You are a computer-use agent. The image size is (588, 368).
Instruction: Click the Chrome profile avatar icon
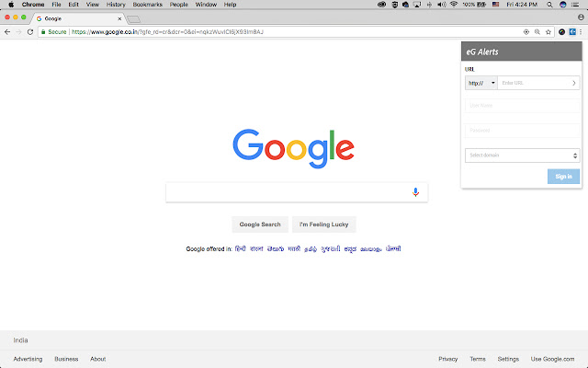tap(581, 17)
